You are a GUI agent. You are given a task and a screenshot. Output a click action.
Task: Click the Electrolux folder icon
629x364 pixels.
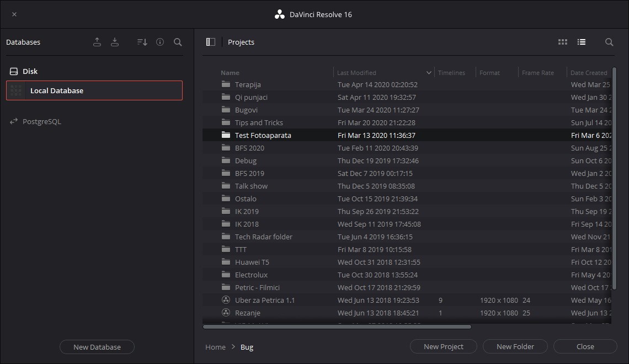point(226,275)
